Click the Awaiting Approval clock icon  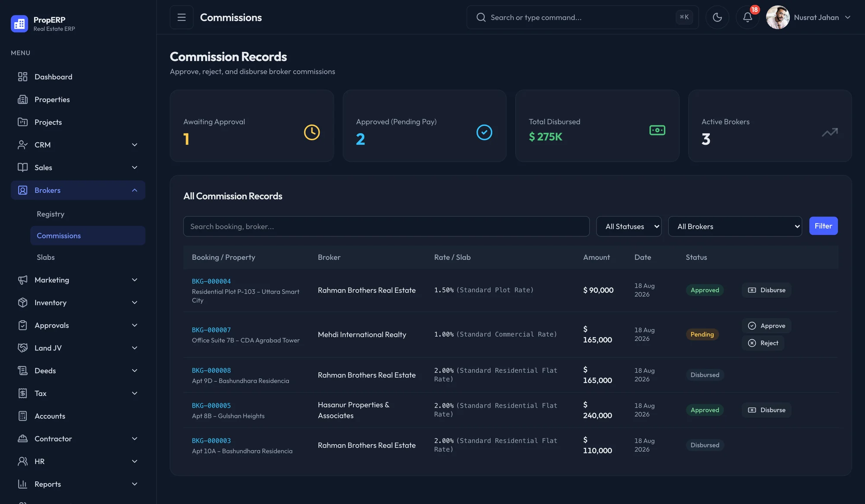click(x=312, y=132)
